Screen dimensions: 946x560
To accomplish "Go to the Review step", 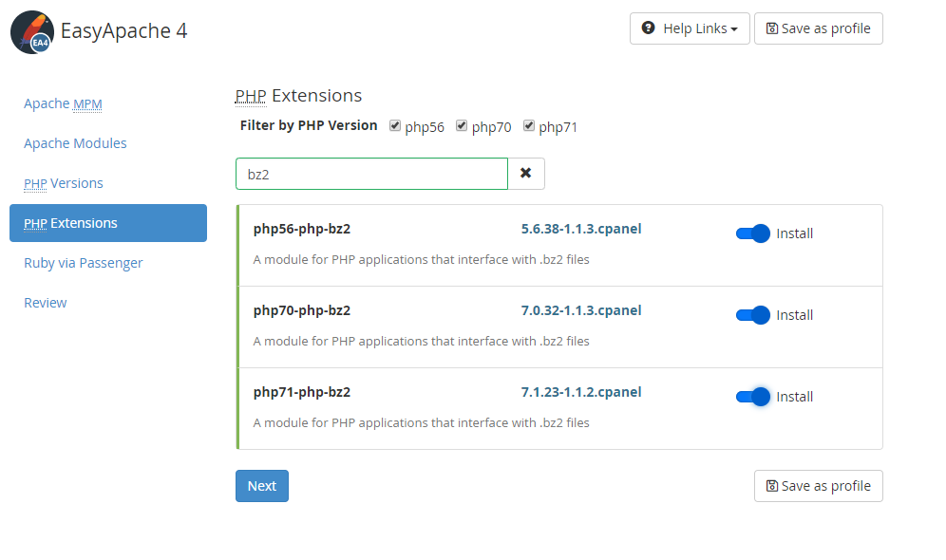I will 46,303.
